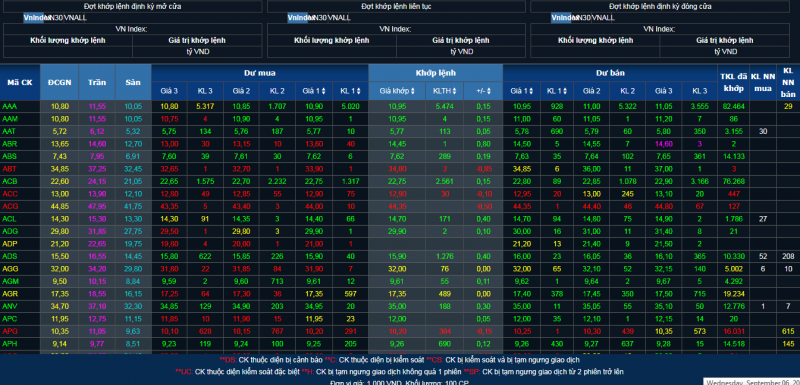Switch to VNALL in continuous matching panel
This screenshot has height=385, width=800.
(339, 18)
